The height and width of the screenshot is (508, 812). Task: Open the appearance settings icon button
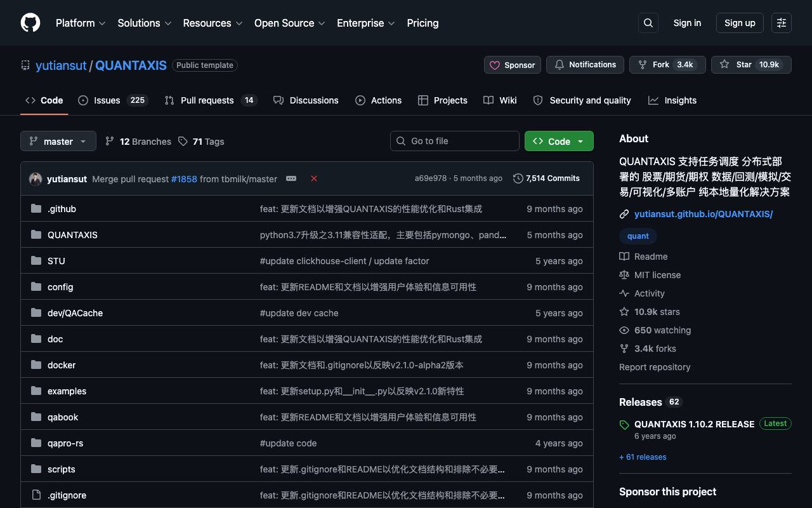(782, 23)
